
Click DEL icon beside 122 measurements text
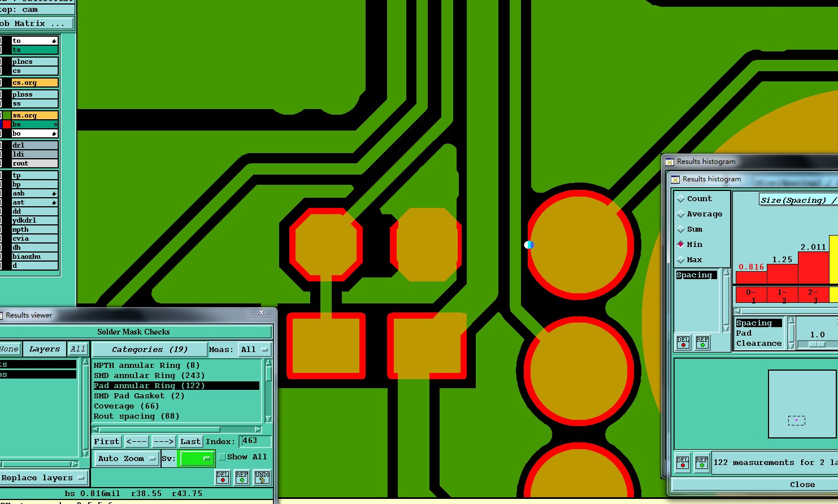point(683,463)
